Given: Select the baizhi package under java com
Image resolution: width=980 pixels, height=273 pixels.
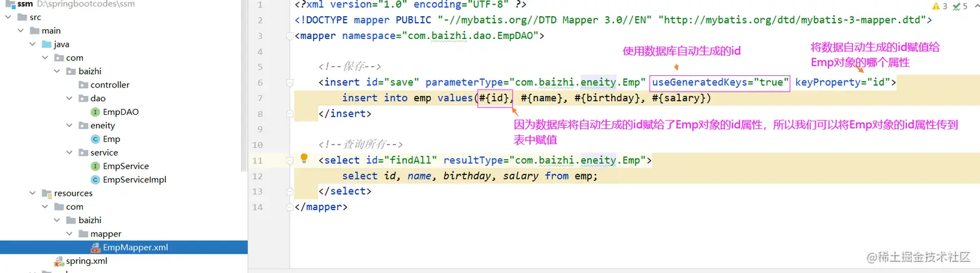Looking at the screenshot, I should point(89,71).
